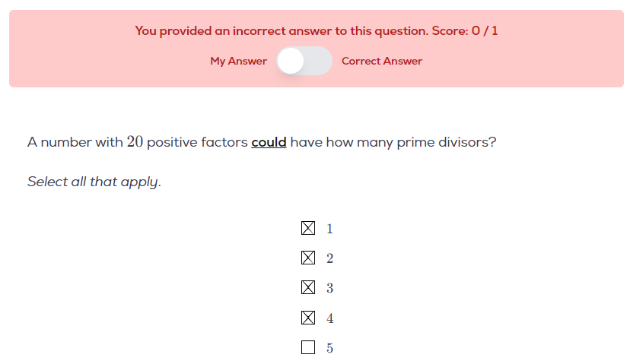The width and height of the screenshot is (630, 364).
Task: Click the answer label number 5
Action: pyautogui.click(x=329, y=348)
